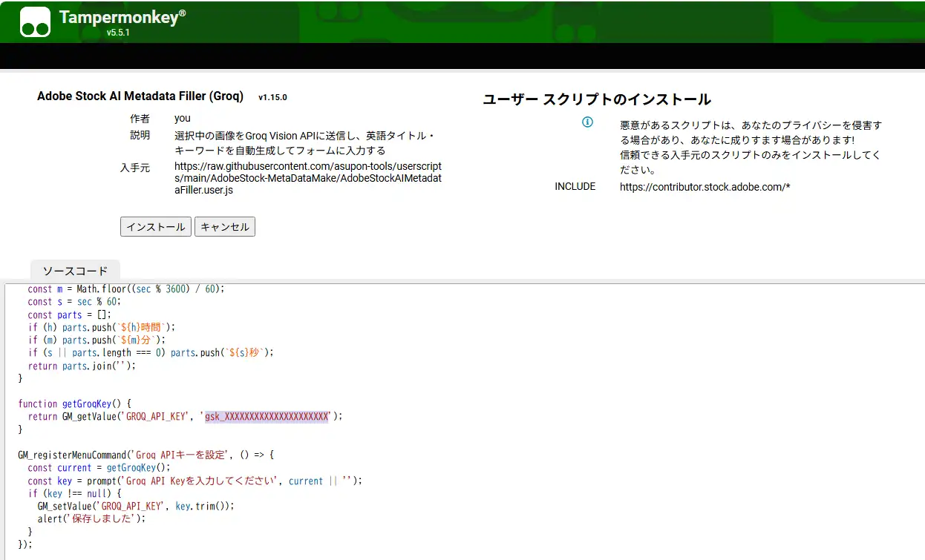Click the contributor.stock.adobe.com include URL
This screenshot has width=925, height=560.
tap(705, 187)
